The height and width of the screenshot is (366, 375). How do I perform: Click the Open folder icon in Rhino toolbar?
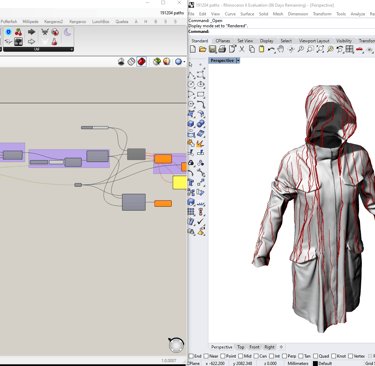[x=202, y=49]
